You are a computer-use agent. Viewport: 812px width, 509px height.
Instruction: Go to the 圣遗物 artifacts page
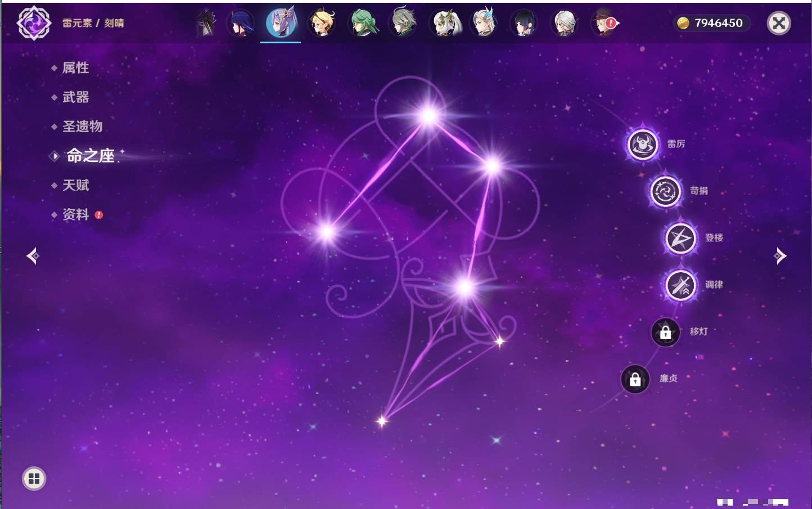(82, 127)
